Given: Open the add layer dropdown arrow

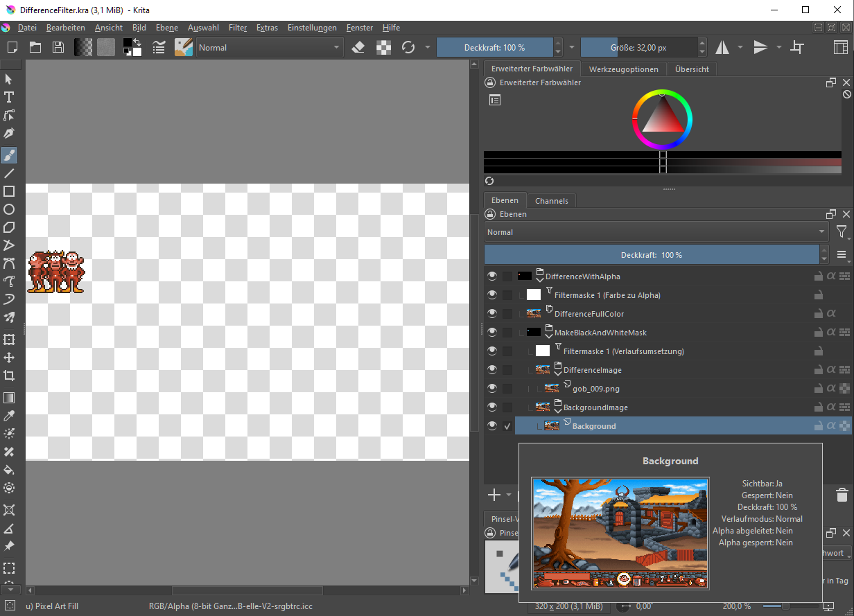Looking at the screenshot, I should click(509, 495).
